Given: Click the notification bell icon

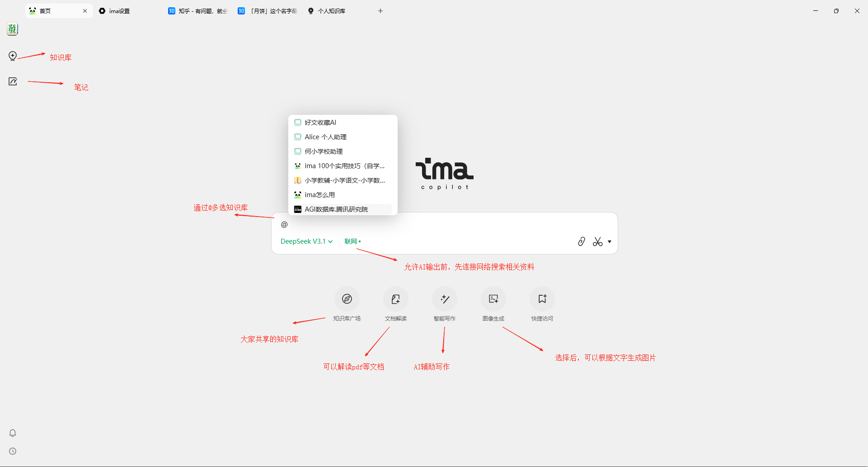Looking at the screenshot, I should pos(13,433).
